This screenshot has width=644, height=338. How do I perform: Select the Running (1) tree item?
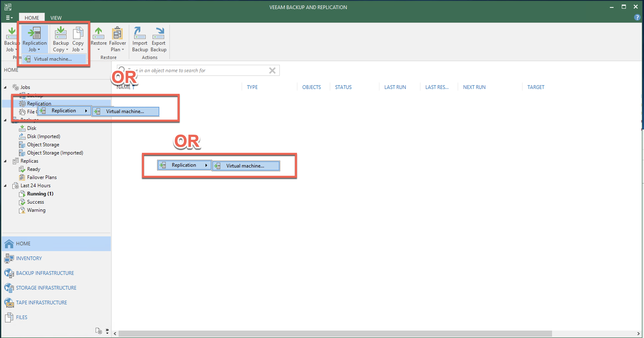pos(40,194)
